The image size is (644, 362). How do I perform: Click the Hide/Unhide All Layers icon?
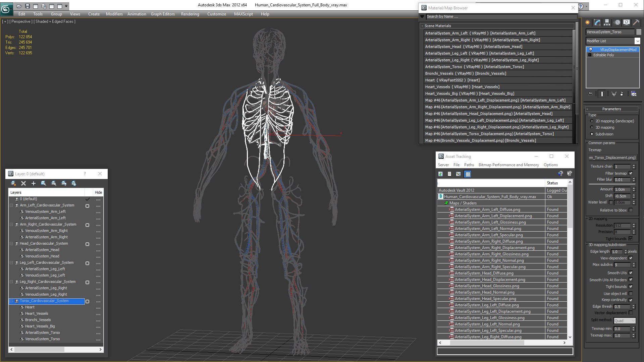coord(64,183)
